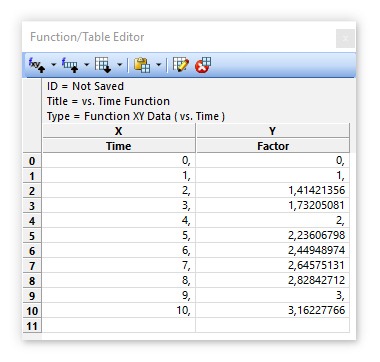Viewport: 380px width, 362px height.
Task: Select empty row header 11
Action: pos(32,326)
